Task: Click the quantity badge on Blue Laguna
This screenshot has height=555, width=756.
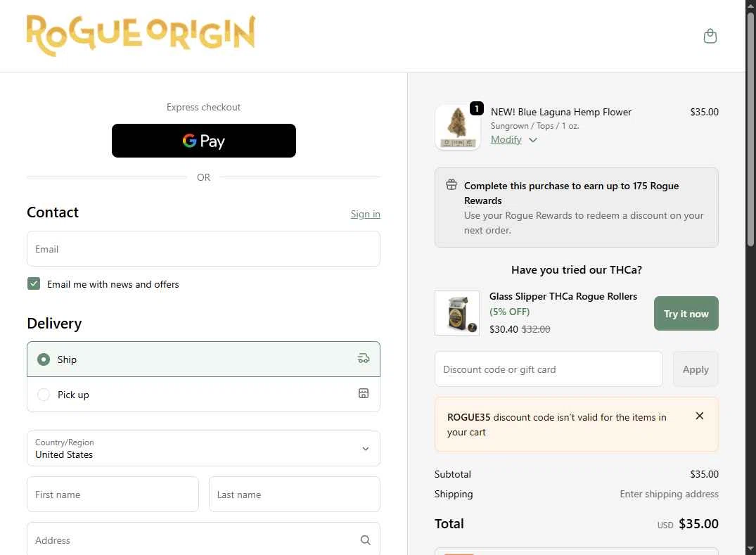Action: (477, 108)
